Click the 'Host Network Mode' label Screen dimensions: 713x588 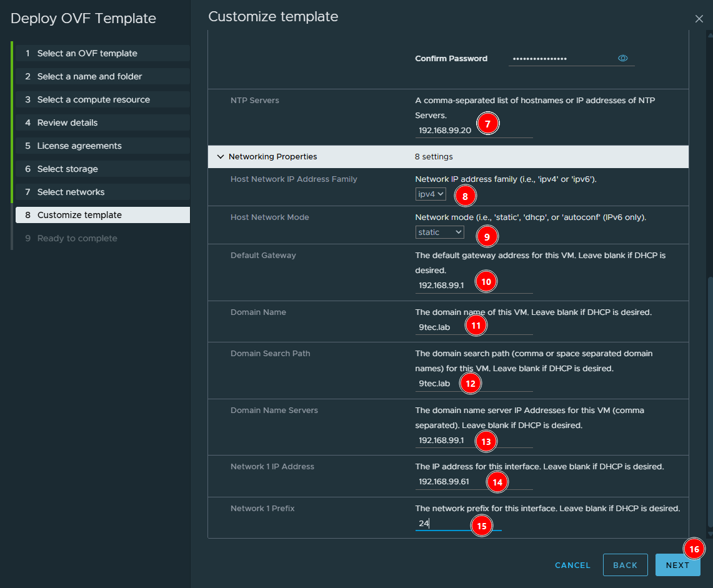pyautogui.click(x=270, y=217)
